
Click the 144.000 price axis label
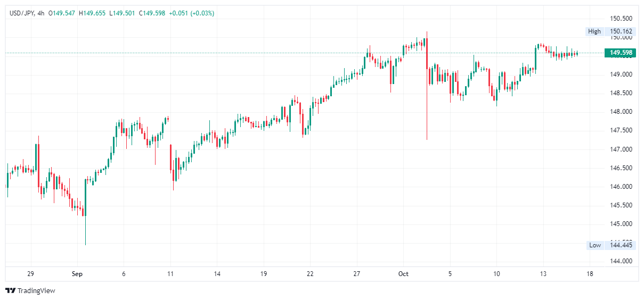tap(620, 261)
